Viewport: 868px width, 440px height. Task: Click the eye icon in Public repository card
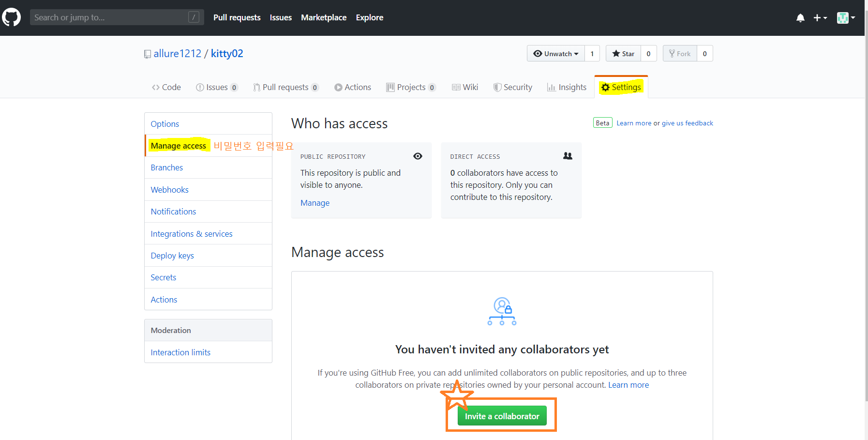point(418,156)
